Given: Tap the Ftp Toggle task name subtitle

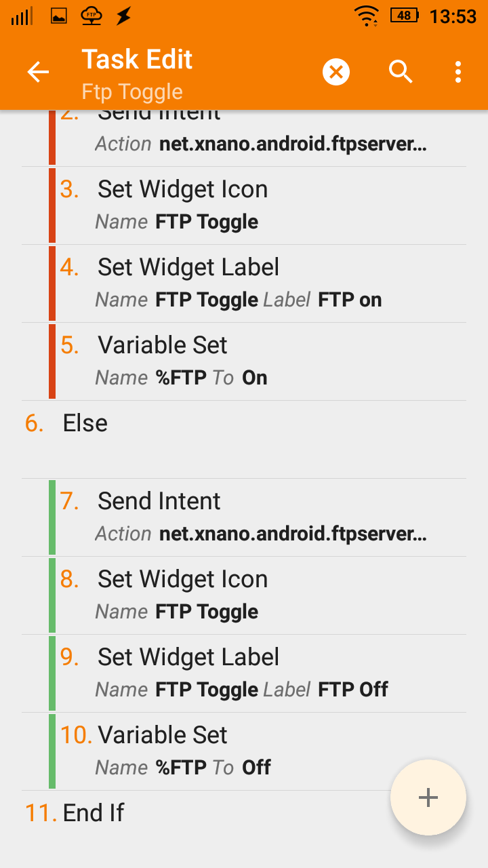Looking at the screenshot, I should (132, 92).
